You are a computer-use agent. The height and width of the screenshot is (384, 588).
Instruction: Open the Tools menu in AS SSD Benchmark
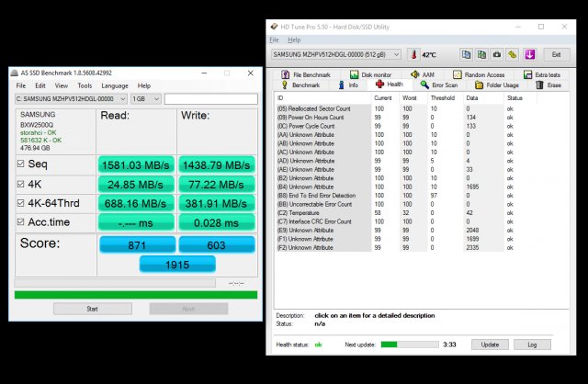click(85, 85)
